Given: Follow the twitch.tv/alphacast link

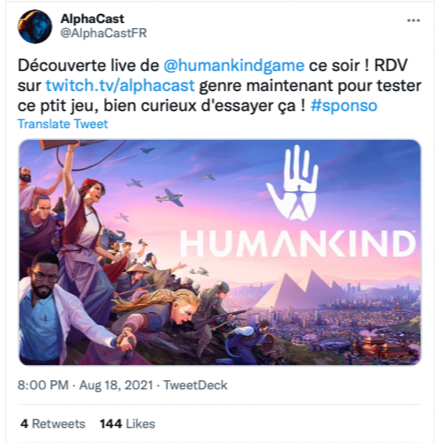Looking at the screenshot, I should tap(120, 86).
